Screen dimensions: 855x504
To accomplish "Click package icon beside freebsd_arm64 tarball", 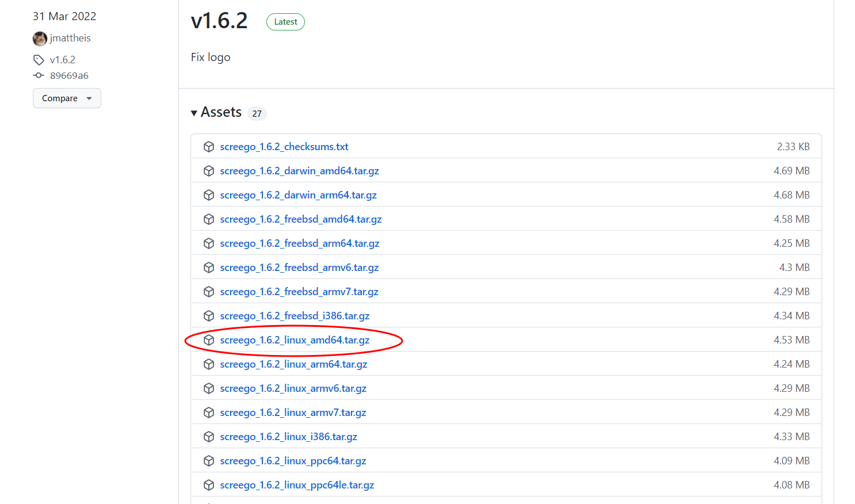I will point(209,243).
